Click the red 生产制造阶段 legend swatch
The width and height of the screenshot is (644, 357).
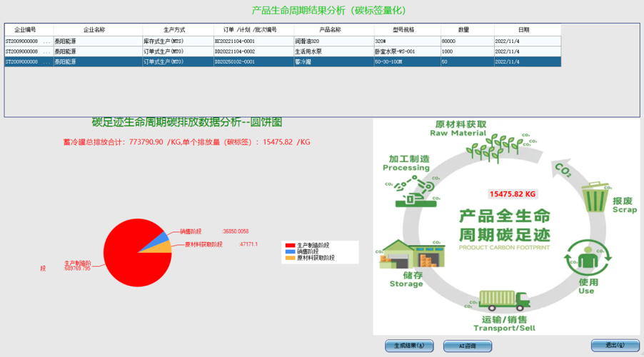pyautogui.click(x=290, y=245)
